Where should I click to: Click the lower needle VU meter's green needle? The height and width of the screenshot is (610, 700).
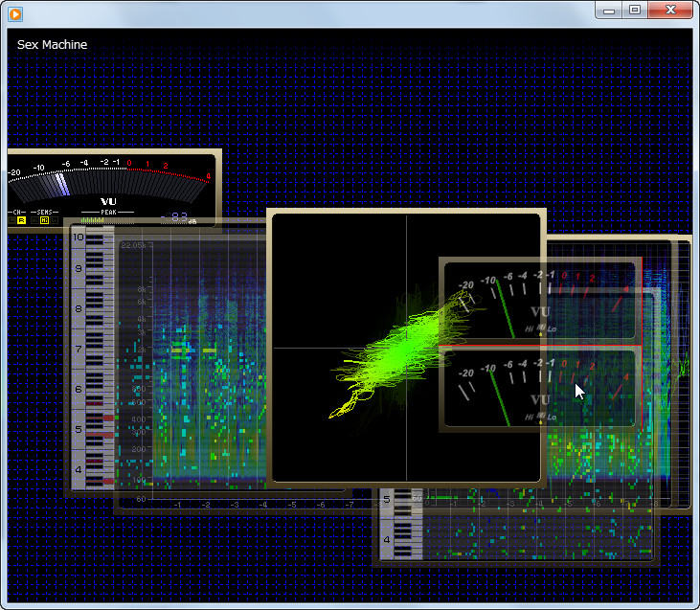click(500, 397)
